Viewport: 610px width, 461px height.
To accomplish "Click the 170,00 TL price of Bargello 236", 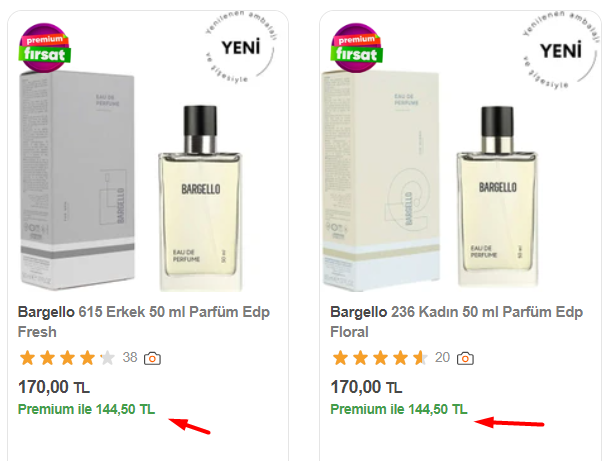I will [x=366, y=387].
